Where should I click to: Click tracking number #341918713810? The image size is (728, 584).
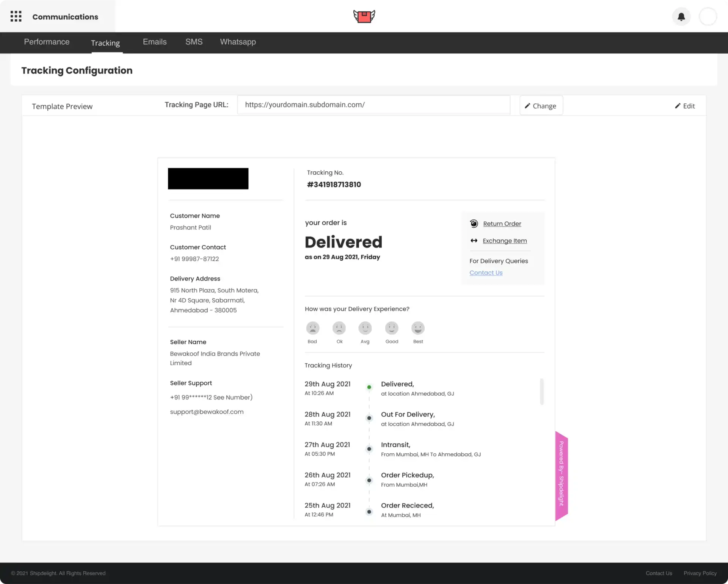click(x=334, y=185)
